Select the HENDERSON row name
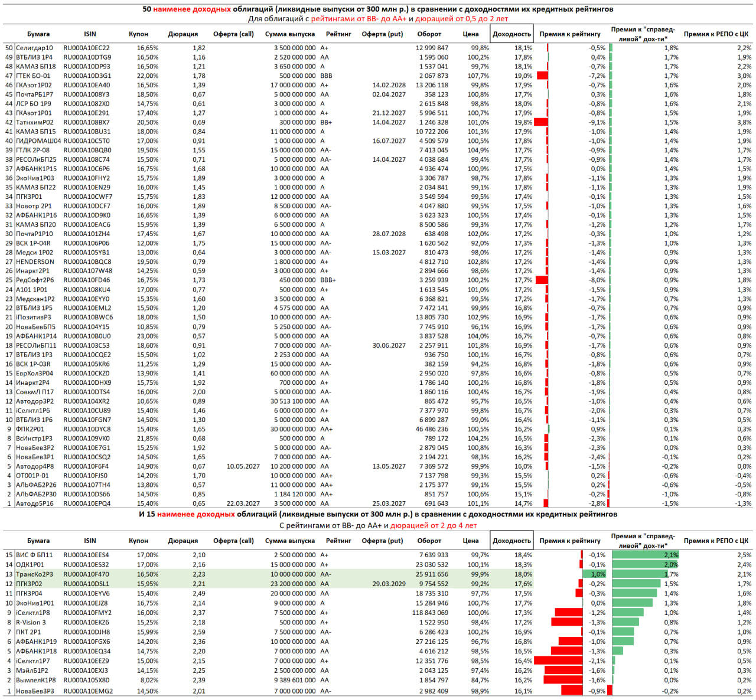Image resolution: width=756 pixels, height=700 pixels. click(35, 261)
